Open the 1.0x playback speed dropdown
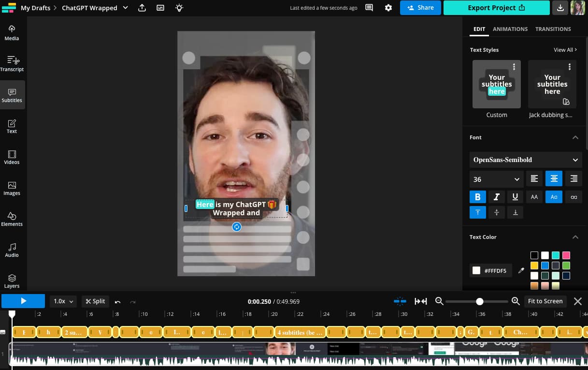 [64, 301]
